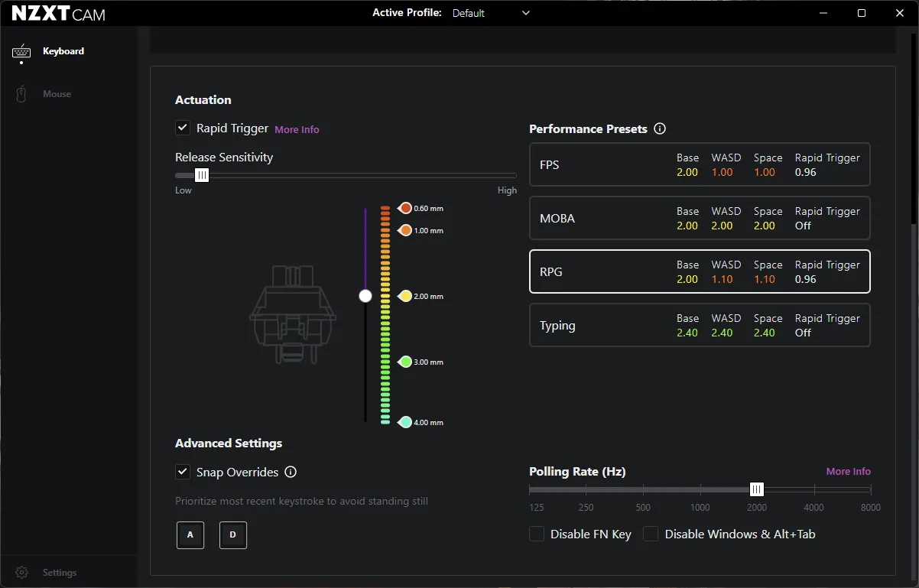Select the MOBA performance preset

tap(700, 218)
